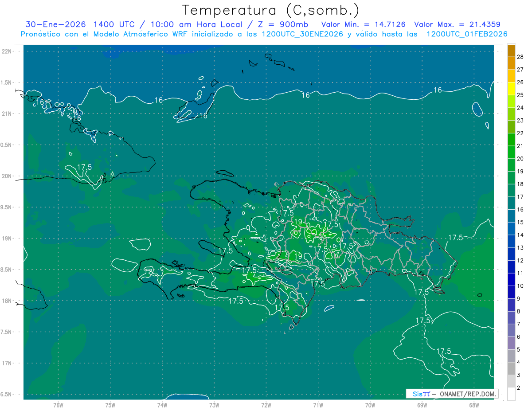Click the small closed contour near 68W 21N
Screen dimensions: 532x411
[x=477, y=109]
